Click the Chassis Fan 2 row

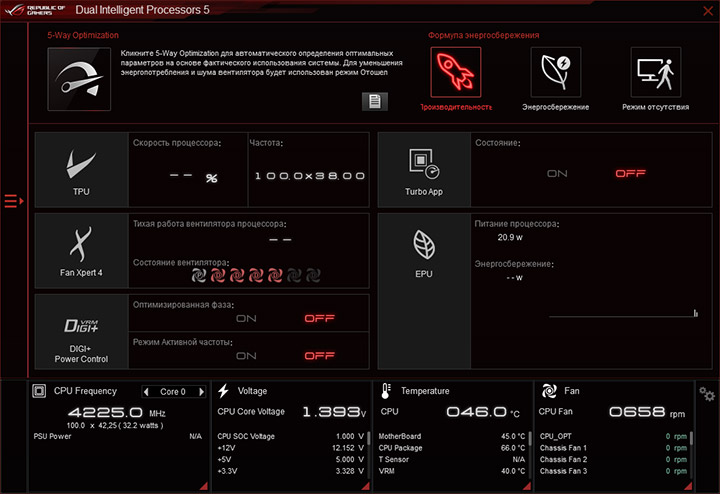click(613, 459)
